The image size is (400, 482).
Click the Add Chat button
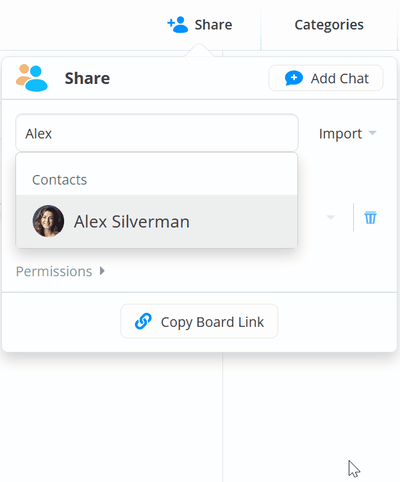[326, 78]
